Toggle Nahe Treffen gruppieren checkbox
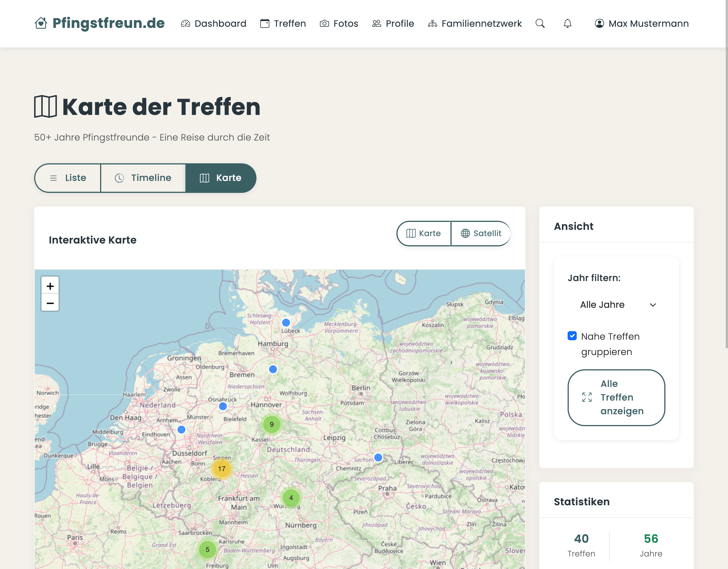728x569 pixels. click(572, 335)
